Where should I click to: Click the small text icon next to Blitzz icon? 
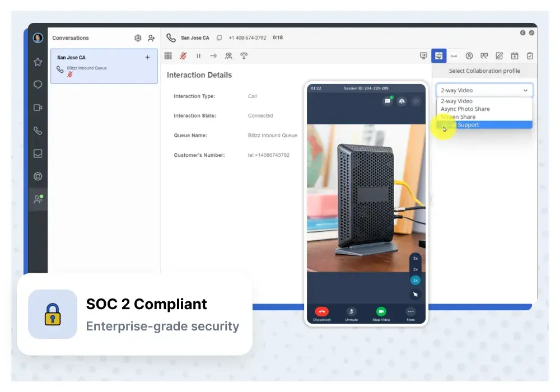click(x=454, y=55)
